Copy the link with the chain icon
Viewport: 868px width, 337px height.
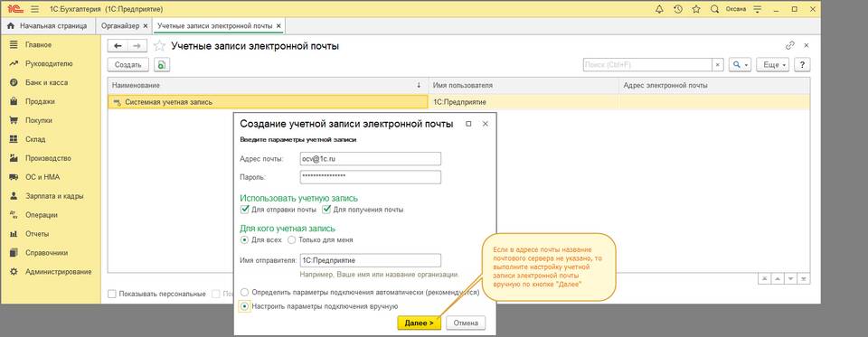click(x=790, y=46)
